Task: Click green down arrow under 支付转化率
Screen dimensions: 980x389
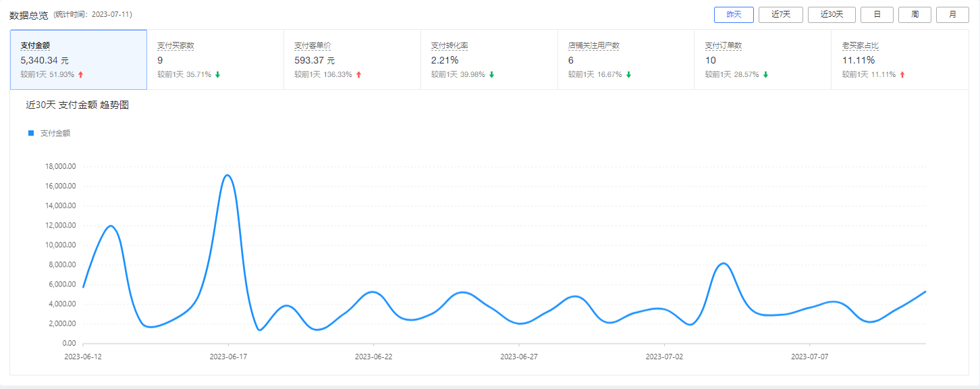Action: (491, 74)
